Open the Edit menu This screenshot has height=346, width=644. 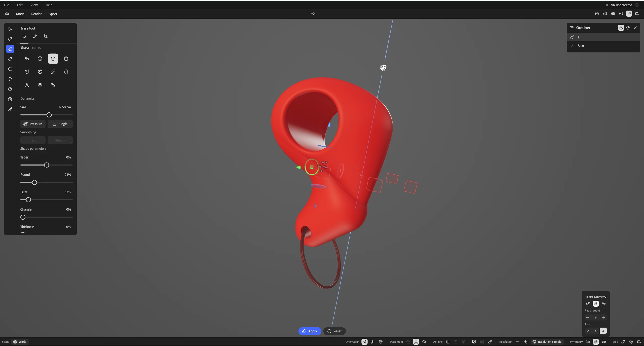tap(20, 5)
